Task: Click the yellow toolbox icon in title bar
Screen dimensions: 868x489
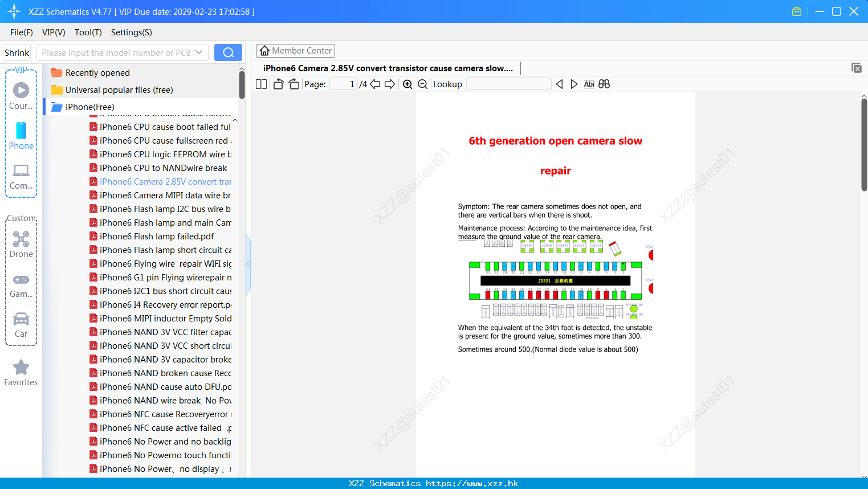Action: [797, 11]
